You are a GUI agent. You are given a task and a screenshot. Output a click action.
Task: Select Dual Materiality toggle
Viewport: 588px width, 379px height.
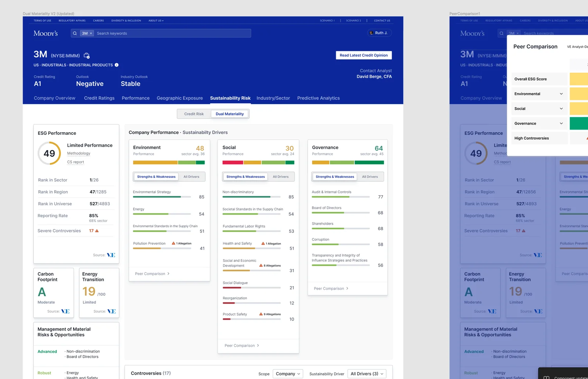pos(230,114)
